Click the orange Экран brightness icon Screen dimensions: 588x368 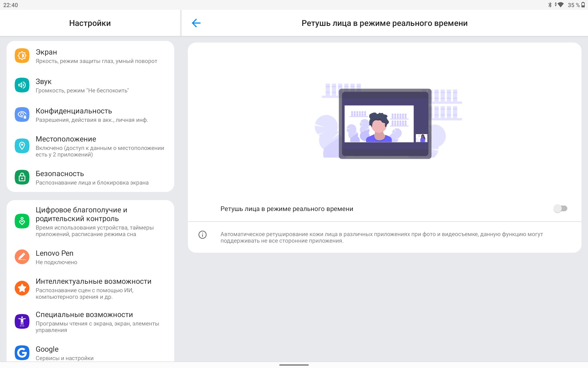(x=22, y=56)
